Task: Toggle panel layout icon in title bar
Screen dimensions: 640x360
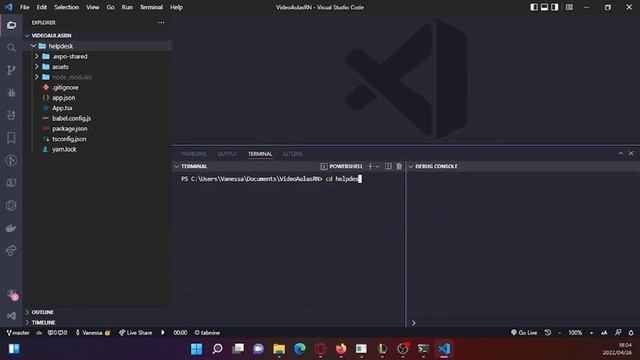Action: click(x=544, y=7)
